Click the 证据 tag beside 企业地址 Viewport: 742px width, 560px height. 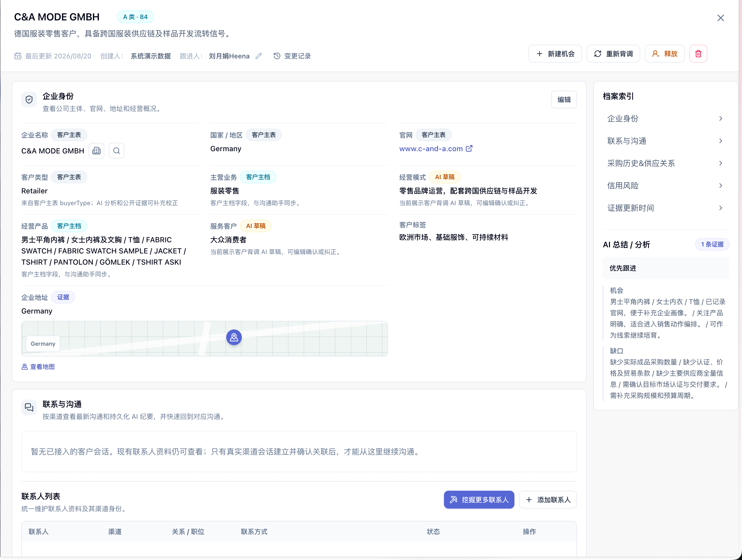[x=63, y=297]
